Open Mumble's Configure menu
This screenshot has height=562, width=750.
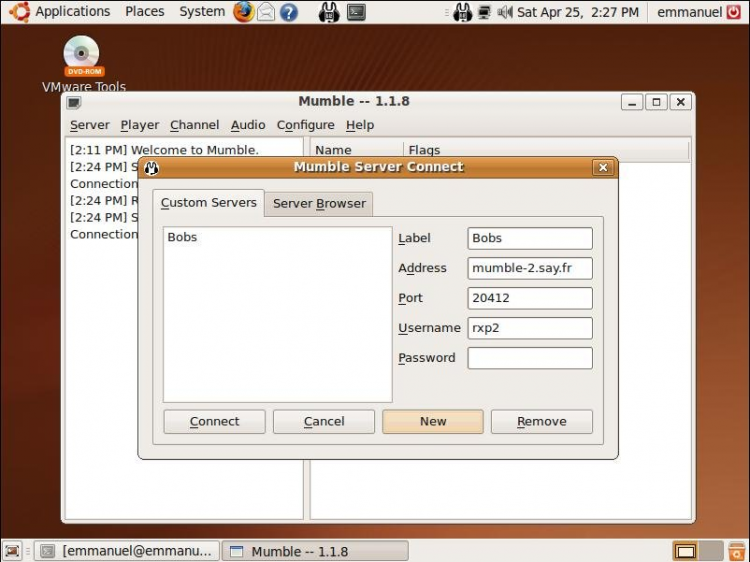point(306,125)
